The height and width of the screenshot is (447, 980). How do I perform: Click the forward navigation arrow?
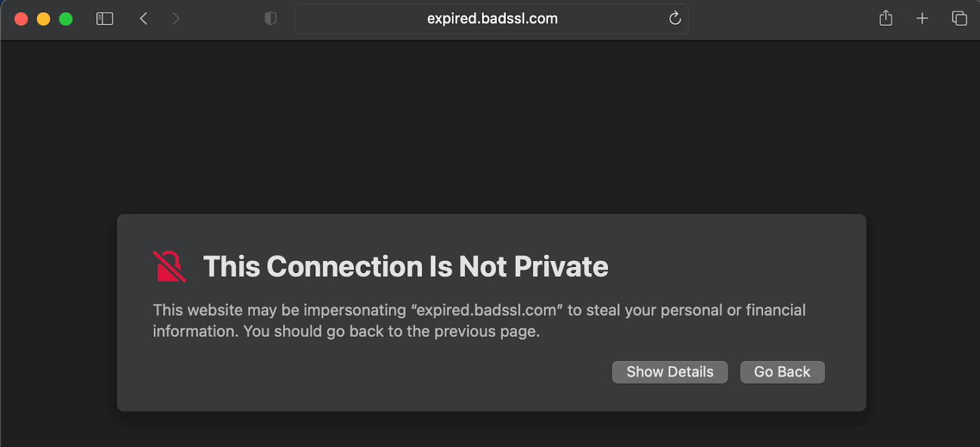(176, 18)
